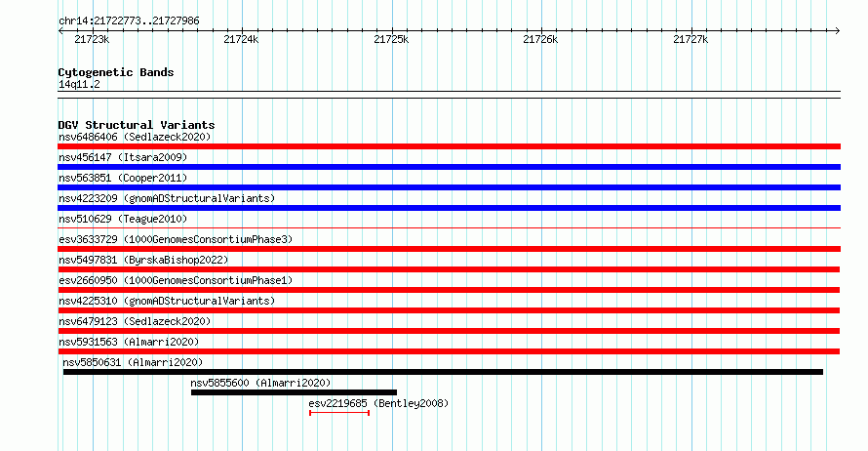Click the 14q11.2 cytogenetic band bar
The height and width of the screenshot is (451, 868).
click(449, 95)
